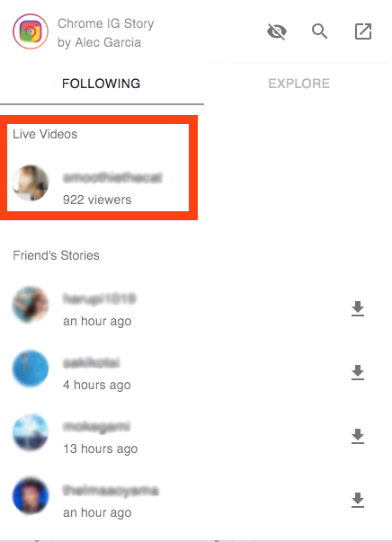The image size is (392, 542).
Task: Open sky-photo avatar story from 13 hours ago
Action: coord(31,432)
